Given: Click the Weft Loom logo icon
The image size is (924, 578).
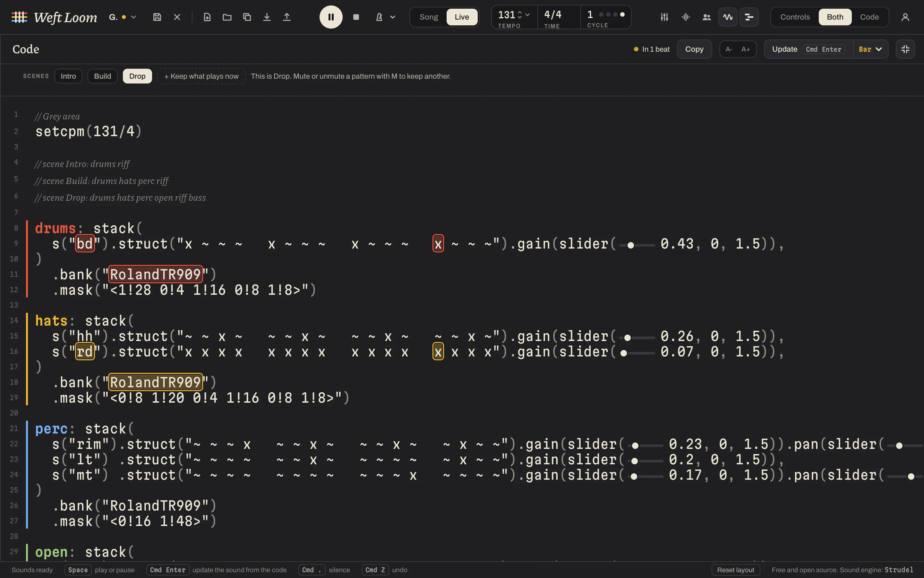Looking at the screenshot, I should pyautogui.click(x=19, y=17).
